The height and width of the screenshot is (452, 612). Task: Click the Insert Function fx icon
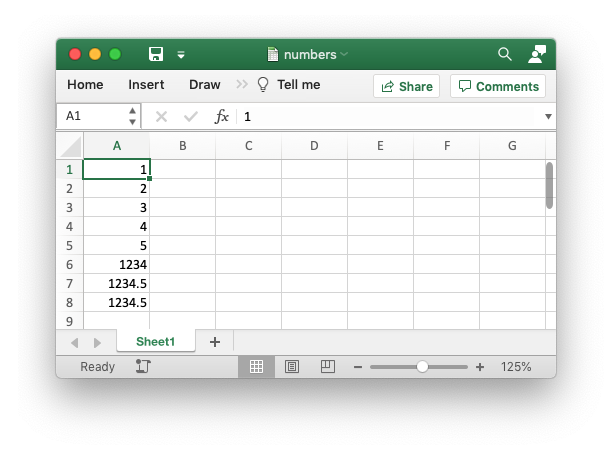pyautogui.click(x=222, y=116)
